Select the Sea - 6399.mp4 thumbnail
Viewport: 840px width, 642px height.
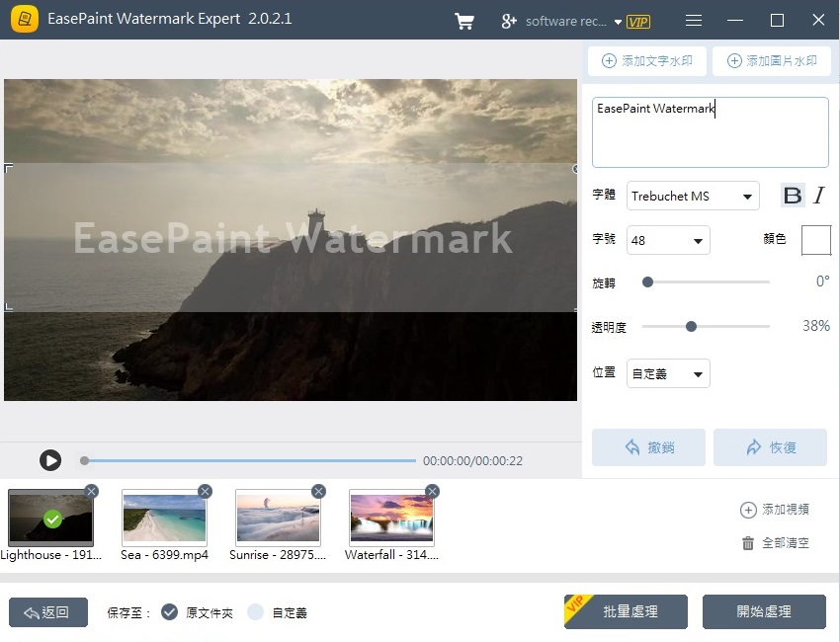click(164, 519)
